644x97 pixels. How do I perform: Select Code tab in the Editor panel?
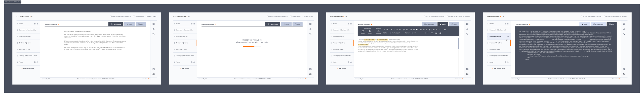tap(454, 24)
